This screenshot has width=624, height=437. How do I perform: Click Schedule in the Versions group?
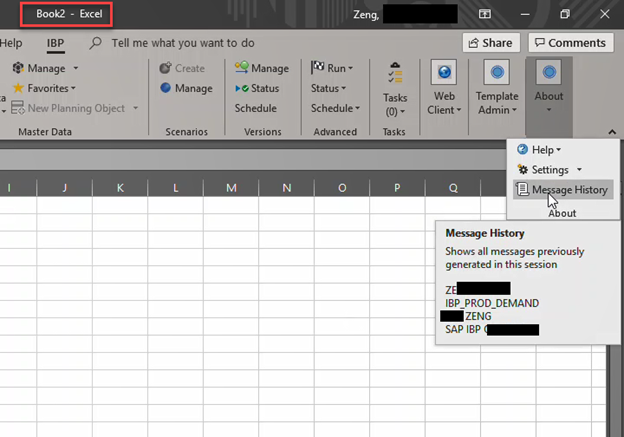(x=255, y=108)
